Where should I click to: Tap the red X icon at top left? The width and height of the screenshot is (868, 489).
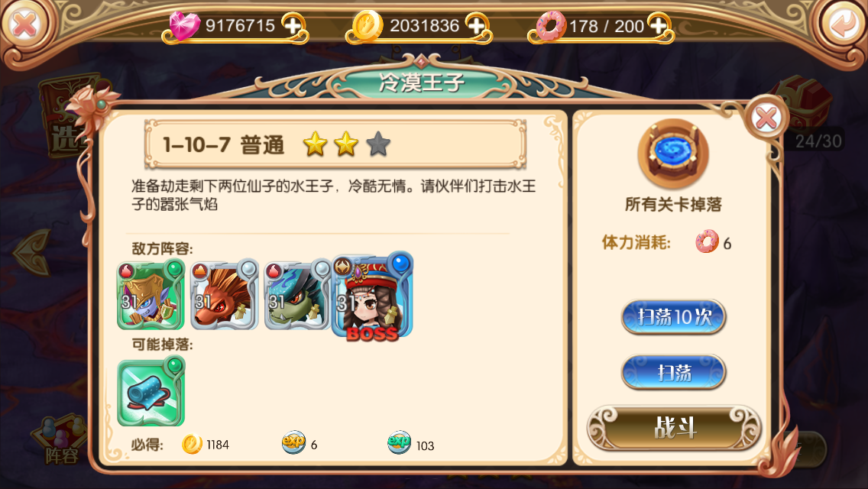click(x=24, y=24)
